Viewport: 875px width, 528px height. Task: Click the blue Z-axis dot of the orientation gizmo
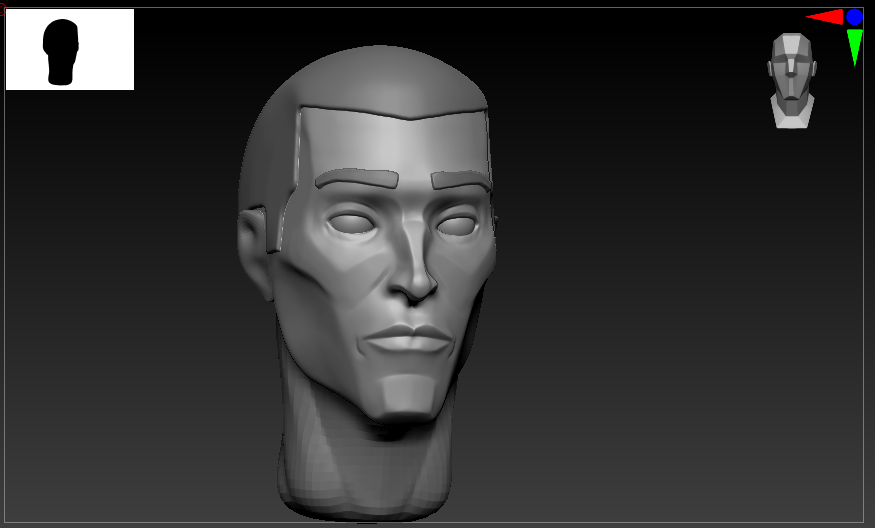[x=854, y=17]
